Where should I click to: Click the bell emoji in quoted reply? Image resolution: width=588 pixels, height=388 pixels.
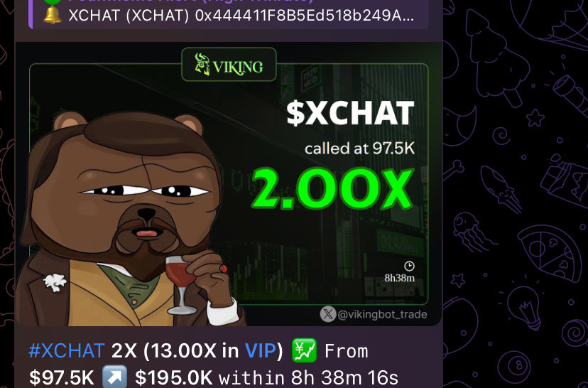(x=52, y=16)
